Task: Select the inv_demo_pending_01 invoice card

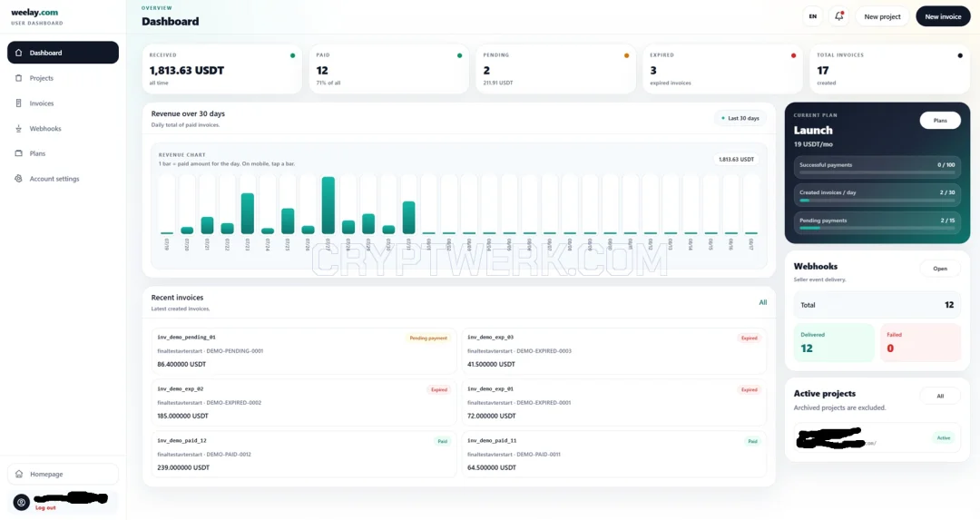Action: [304, 350]
